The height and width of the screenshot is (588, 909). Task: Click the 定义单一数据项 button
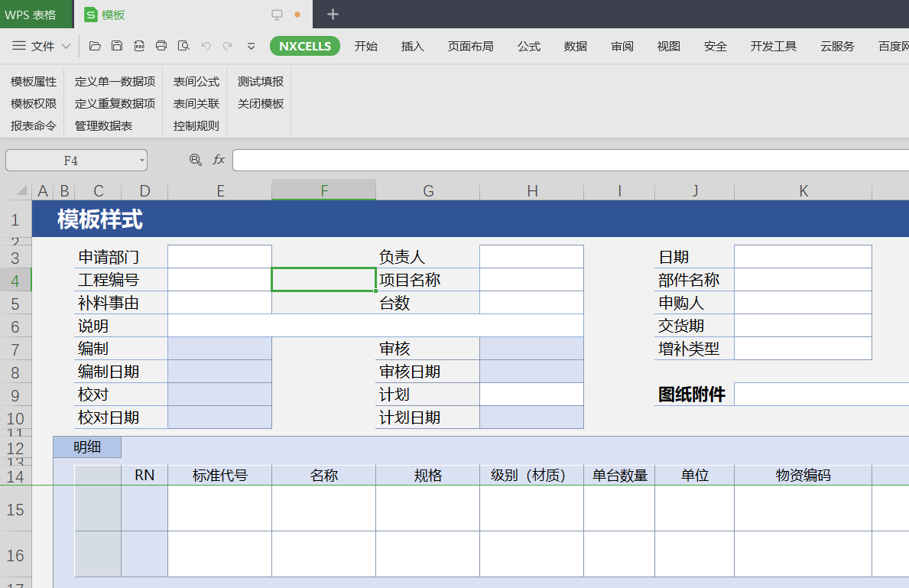click(115, 81)
